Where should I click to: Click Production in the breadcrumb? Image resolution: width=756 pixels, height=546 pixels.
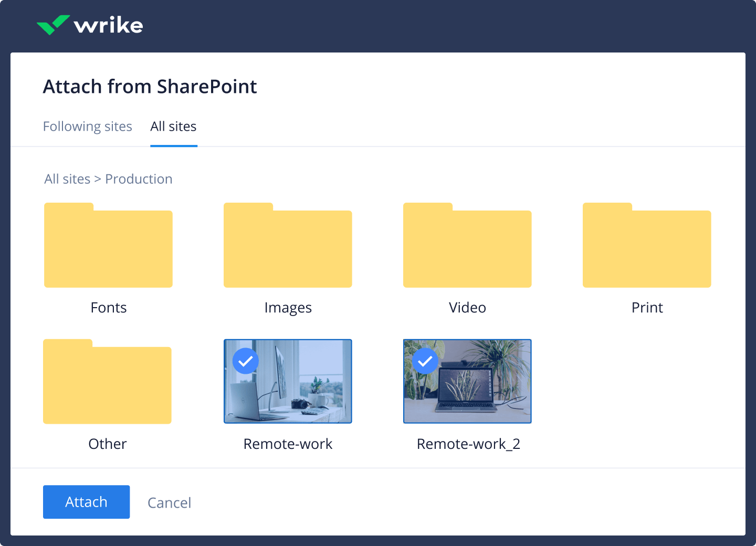coord(139,179)
